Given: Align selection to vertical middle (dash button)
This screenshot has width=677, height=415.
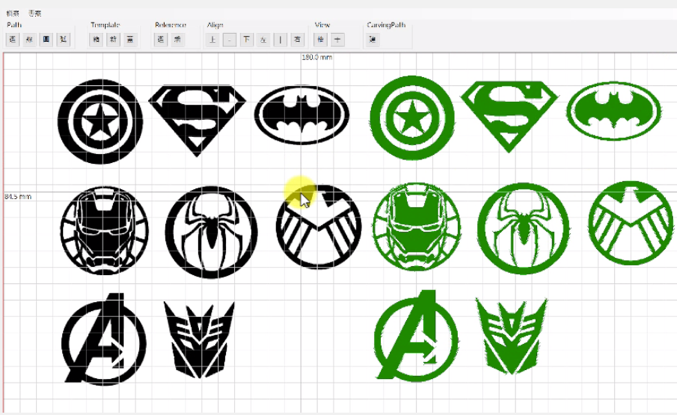Looking at the screenshot, I should pos(230,40).
